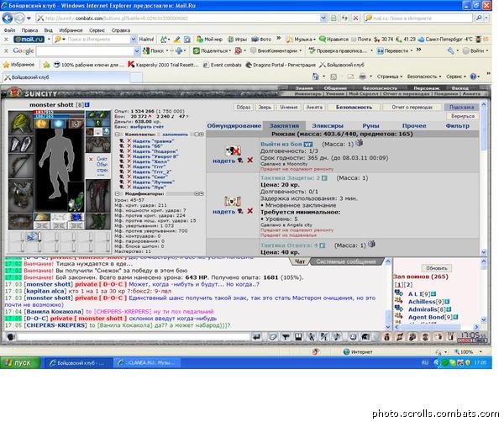Screen dimensions: 504x422
Task: Open the zoom 100% dropdown in status bar
Action: tap(480, 352)
